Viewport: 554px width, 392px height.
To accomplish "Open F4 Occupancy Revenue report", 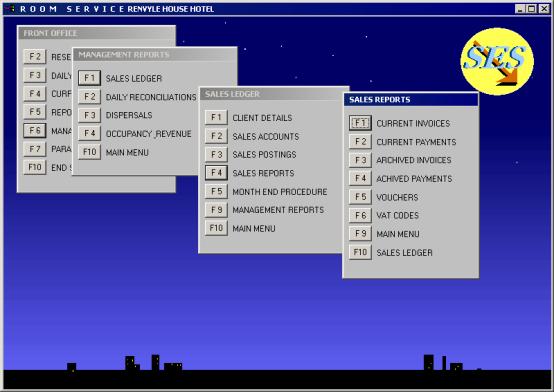I will click(x=89, y=133).
